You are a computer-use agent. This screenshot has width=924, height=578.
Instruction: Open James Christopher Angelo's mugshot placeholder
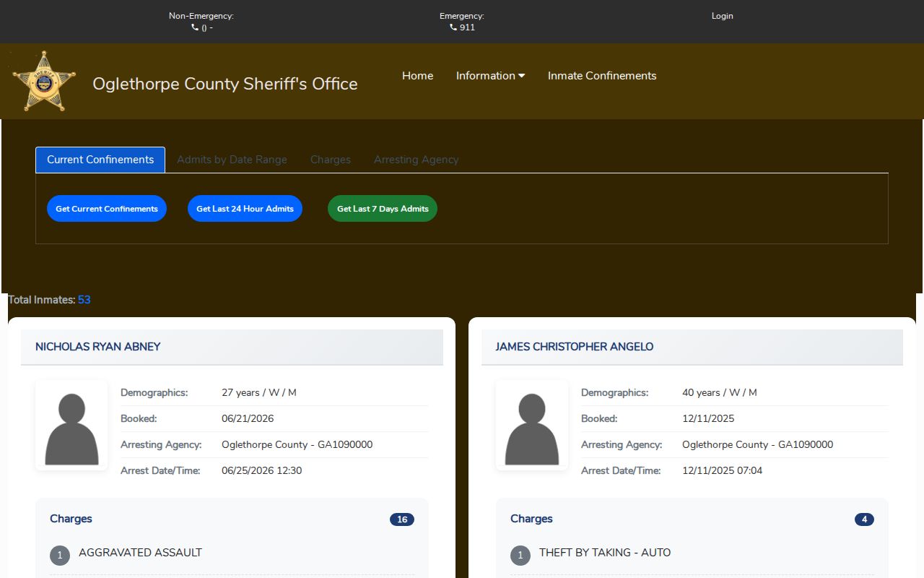532,426
